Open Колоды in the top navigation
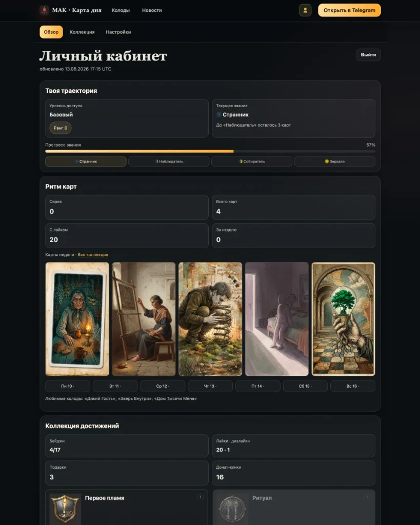 point(121,10)
